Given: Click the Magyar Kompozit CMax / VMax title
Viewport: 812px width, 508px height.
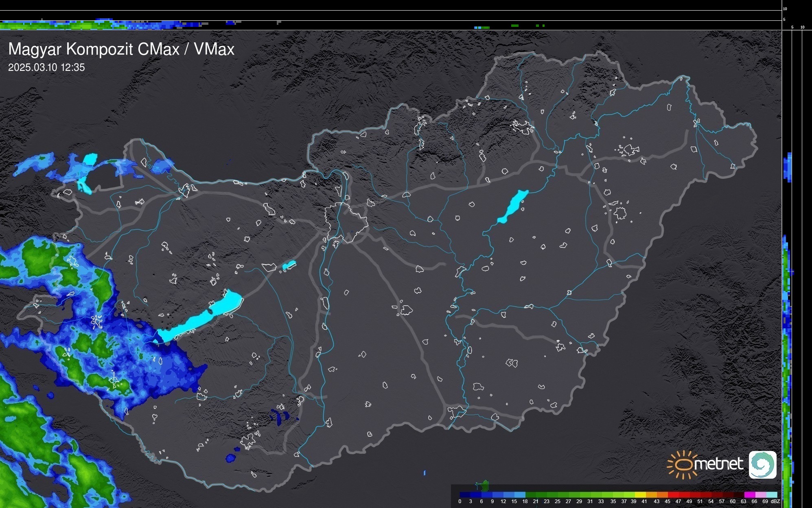Looking at the screenshot, I should point(121,49).
